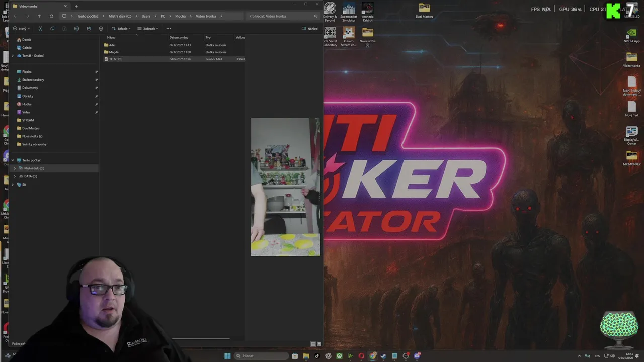Click Tento počítač in the address breadcrumb
The image size is (644, 362).
point(88,16)
